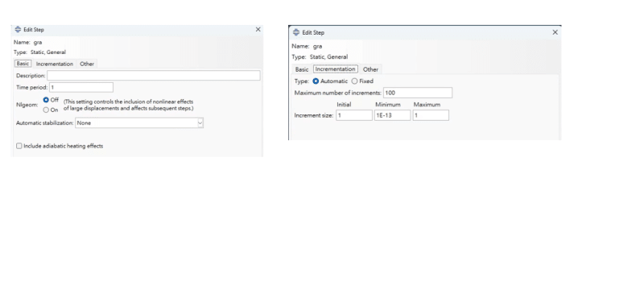Click the Abaqus icon in left Edit Step title
This screenshot has width=644, height=299.
click(x=18, y=30)
